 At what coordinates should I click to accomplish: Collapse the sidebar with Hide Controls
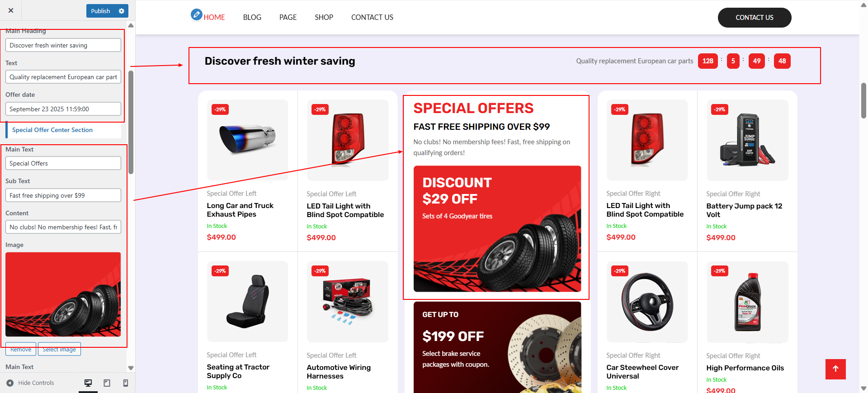point(30,383)
